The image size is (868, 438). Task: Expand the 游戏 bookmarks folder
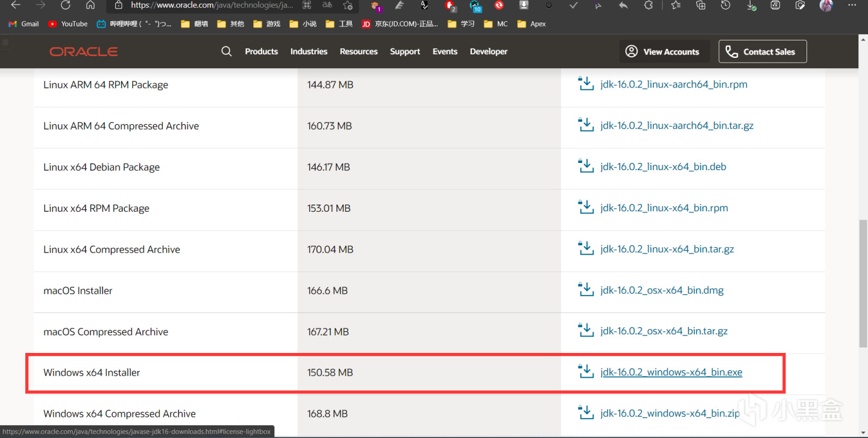(x=266, y=24)
